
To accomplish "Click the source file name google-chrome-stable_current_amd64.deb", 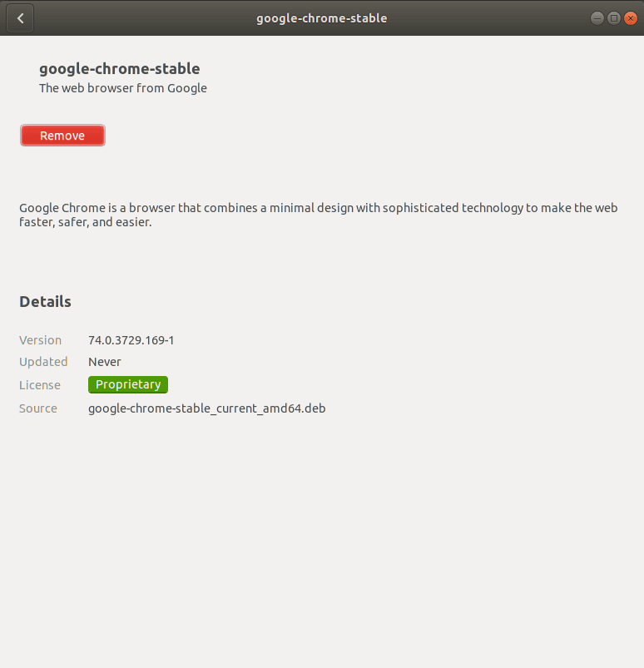I will coord(206,408).
